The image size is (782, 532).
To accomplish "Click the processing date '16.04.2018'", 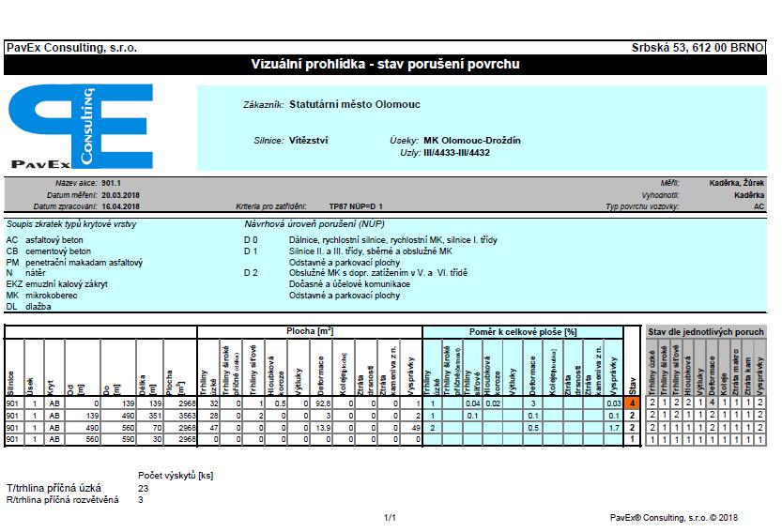I will point(121,206).
